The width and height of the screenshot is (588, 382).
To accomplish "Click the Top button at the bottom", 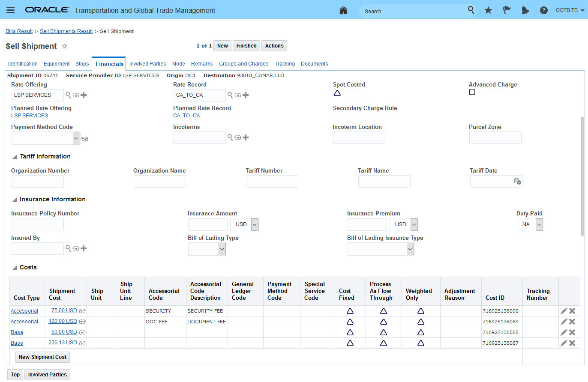I will point(15,375).
